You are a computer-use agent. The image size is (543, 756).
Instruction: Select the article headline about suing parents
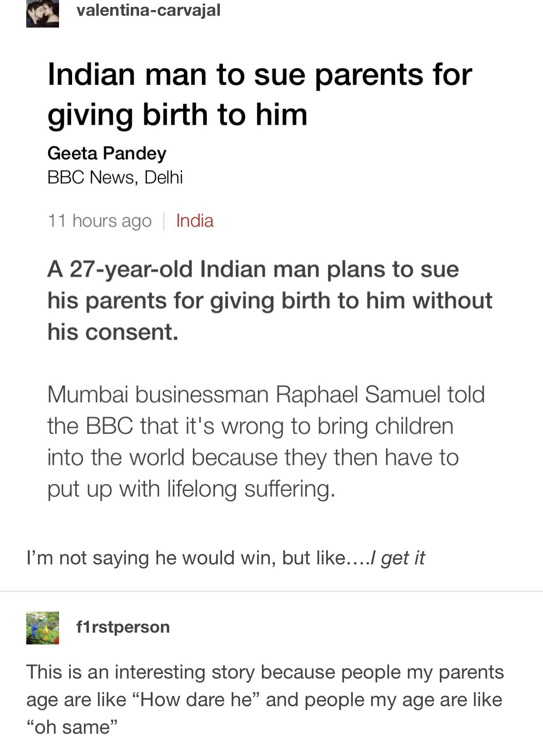pyautogui.click(x=260, y=94)
